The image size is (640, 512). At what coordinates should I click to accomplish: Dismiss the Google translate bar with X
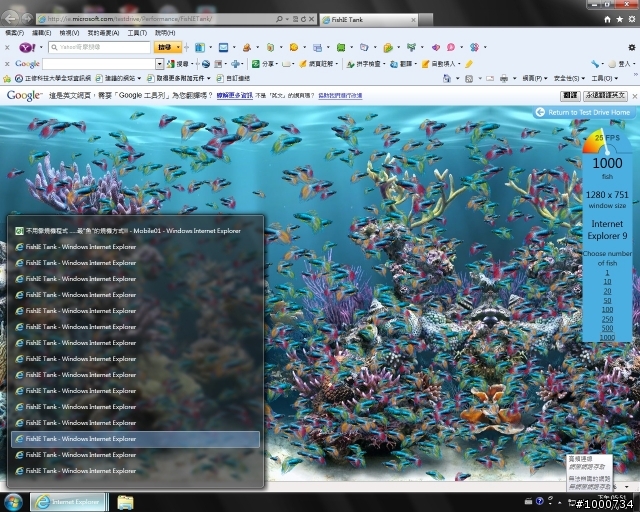[635, 96]
